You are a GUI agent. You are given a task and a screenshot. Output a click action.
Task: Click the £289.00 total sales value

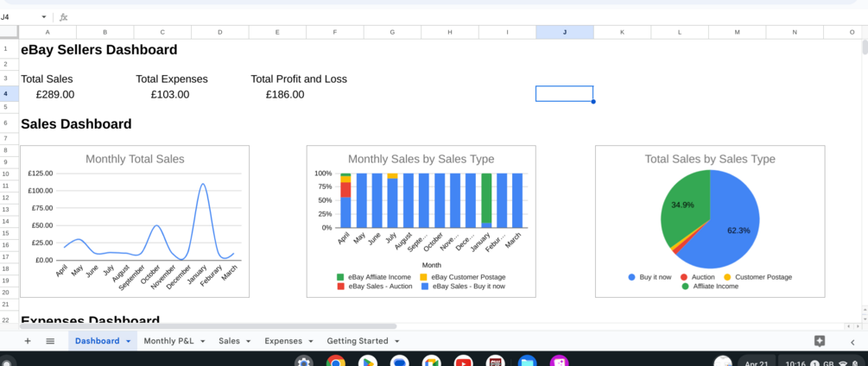(54, 95)
